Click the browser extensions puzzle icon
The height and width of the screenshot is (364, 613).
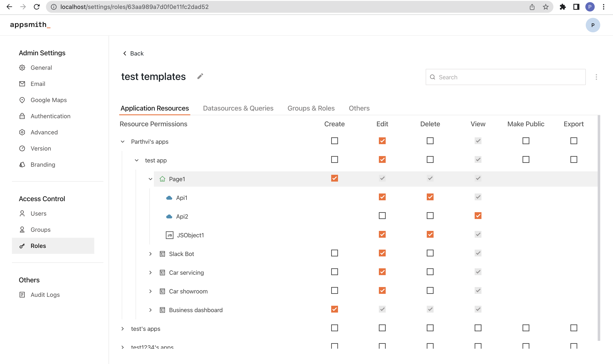pyautogui.click(x=562, y=7)
